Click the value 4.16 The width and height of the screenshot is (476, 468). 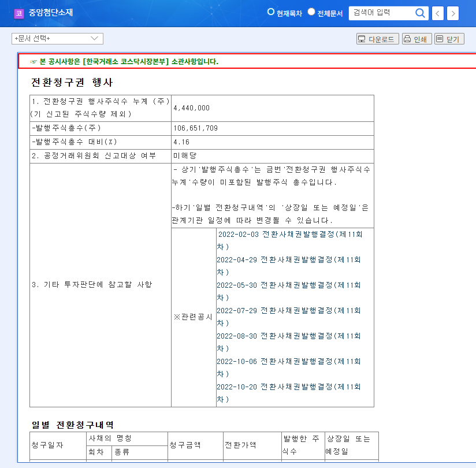181,142
